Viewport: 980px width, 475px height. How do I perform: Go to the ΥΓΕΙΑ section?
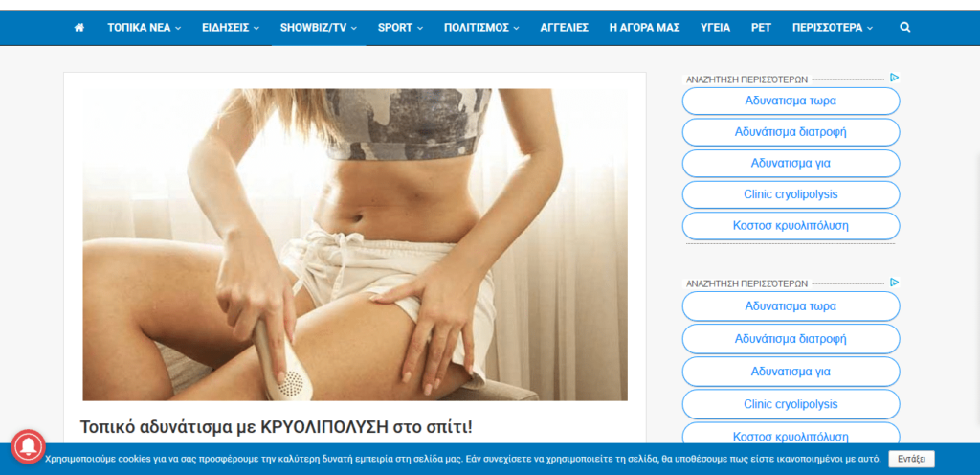click(x=715, y=28)
